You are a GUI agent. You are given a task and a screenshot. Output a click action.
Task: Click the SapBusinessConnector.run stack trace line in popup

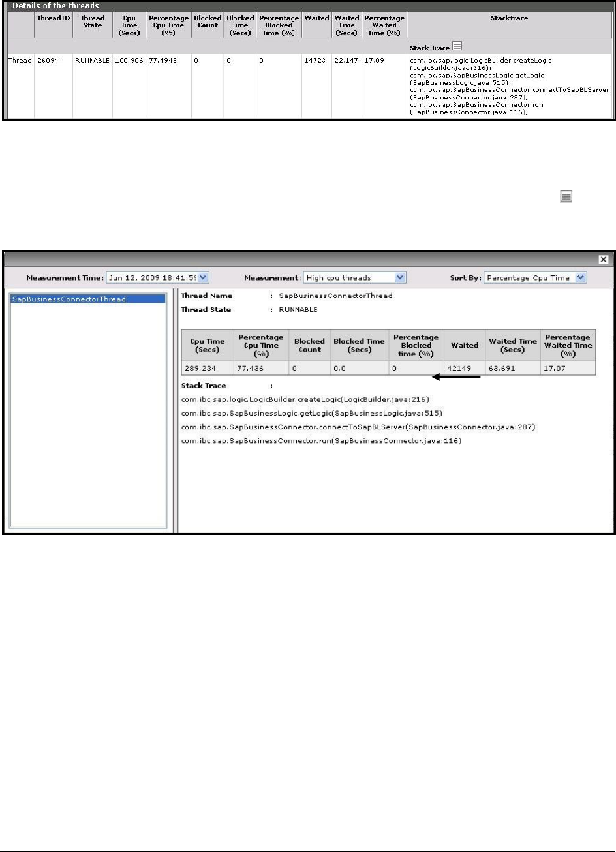(x=321, y=442)
